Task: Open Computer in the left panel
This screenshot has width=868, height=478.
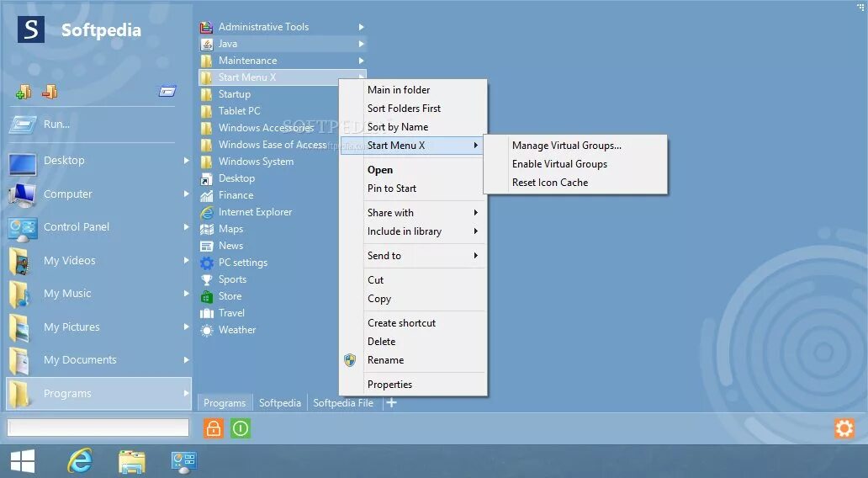Action: (98, 194)
